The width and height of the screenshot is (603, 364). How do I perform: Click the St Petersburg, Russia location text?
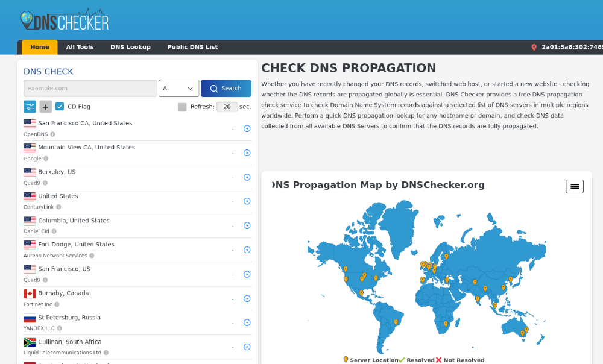tap(69, 318)
